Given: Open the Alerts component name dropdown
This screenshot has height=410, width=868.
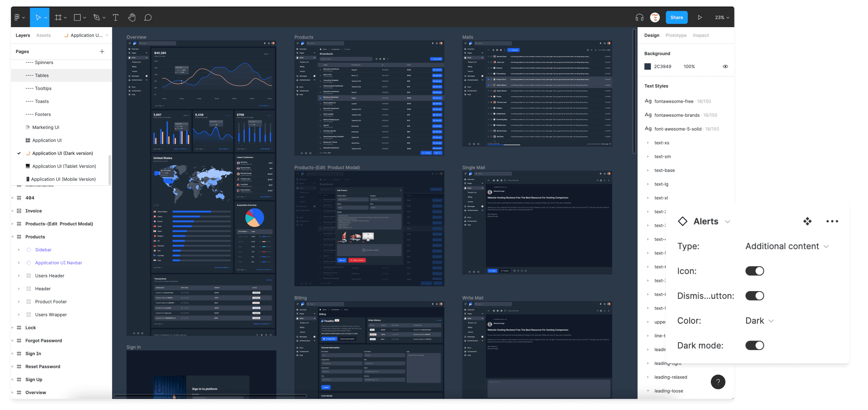Looking at the screenshot, I should pyautogui.click(x=728, y=221).
